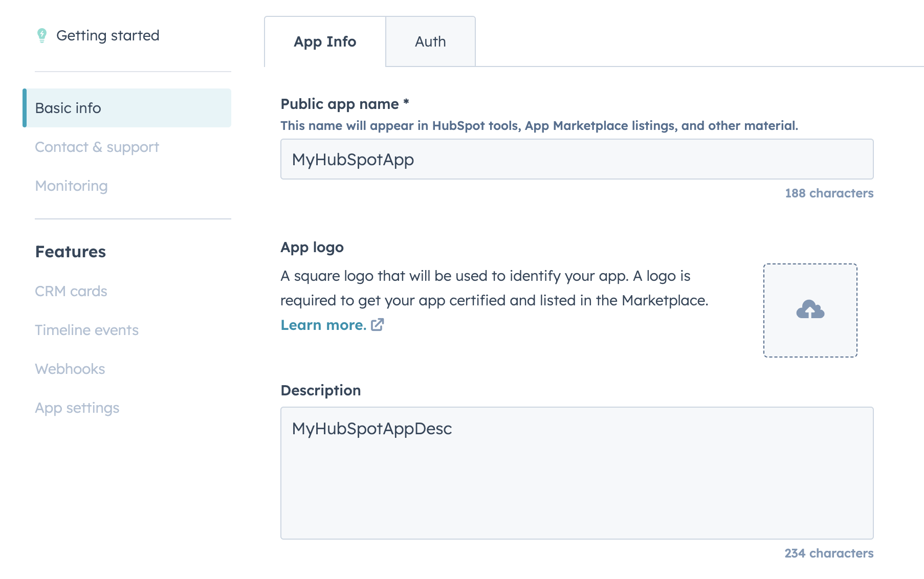Image resolution: width=924 pixels, height=579 pixels.
Task: Click the Features section heading
Action: 71,252
